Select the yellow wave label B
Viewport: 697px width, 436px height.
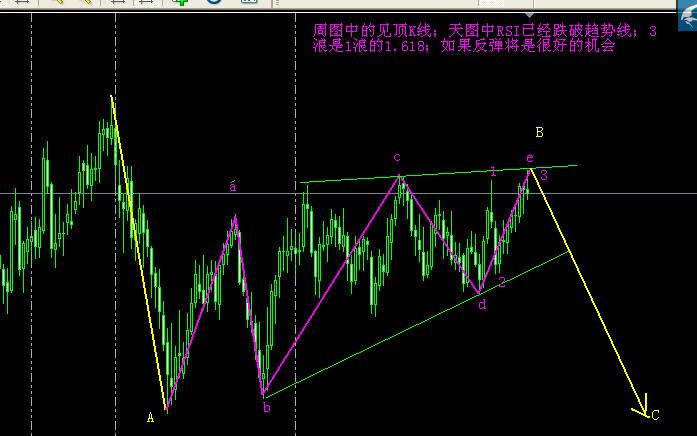pos(539,132)
